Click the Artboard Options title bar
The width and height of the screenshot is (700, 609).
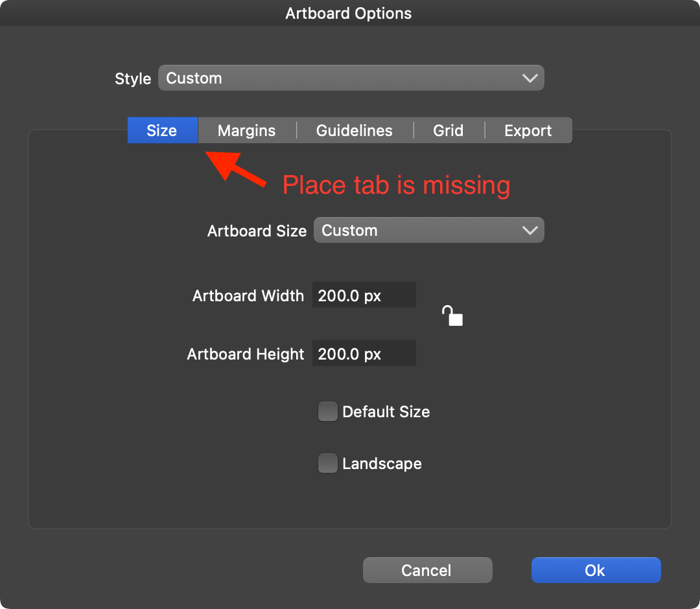point(349,13)
